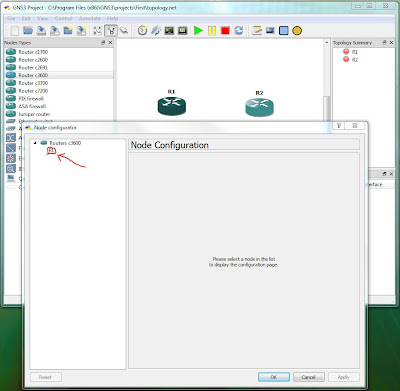Image resolution: width=400 pixels, height=391 pixels.
Task: Toggle the highlighted Add a Link tool
Action: click(x=111, y=31)
